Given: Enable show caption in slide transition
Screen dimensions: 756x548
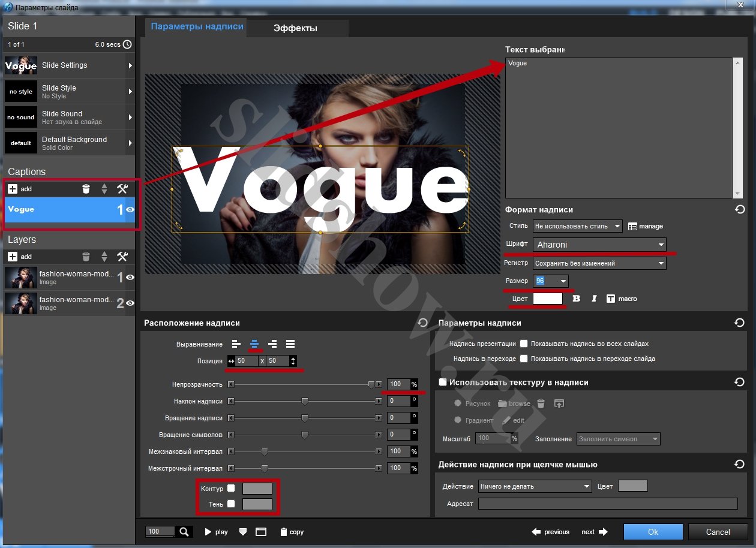Looking at the screenshot, I should click(x=524, y=359).
